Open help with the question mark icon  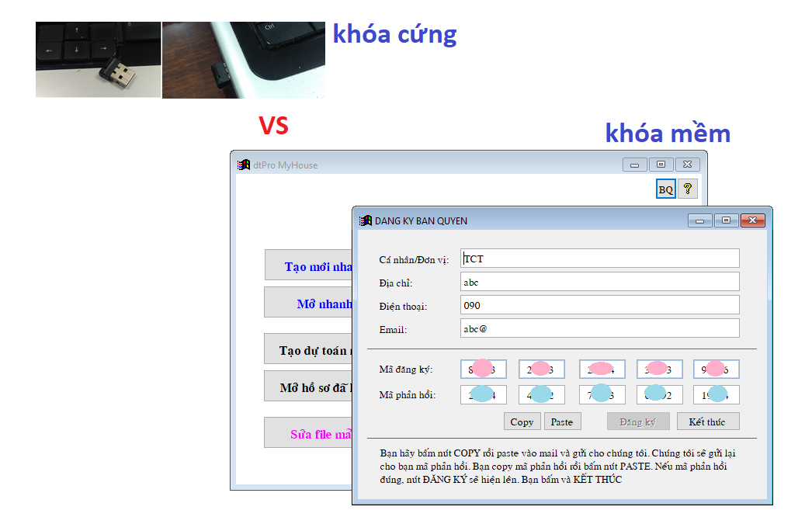(x=687, y=189)
